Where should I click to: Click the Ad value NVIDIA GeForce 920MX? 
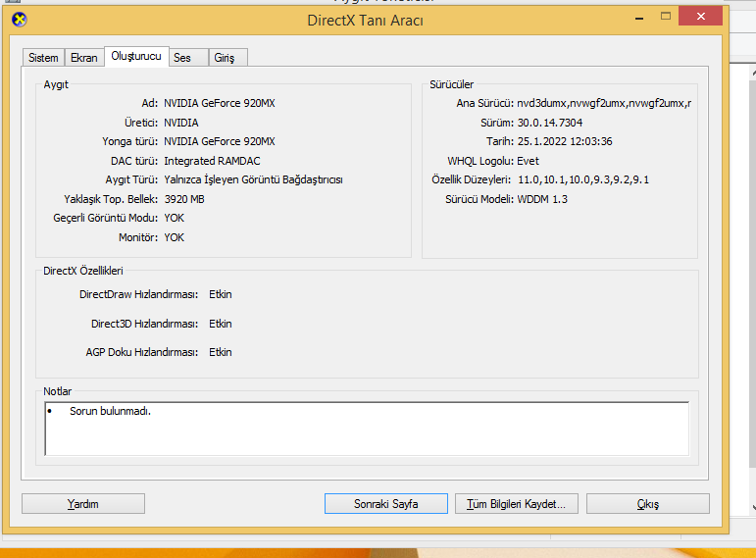[219, 103]
